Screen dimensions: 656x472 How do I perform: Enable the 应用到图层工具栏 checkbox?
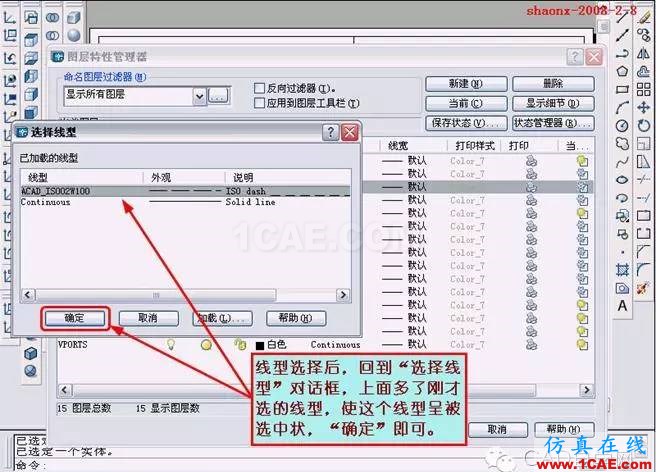259,103
